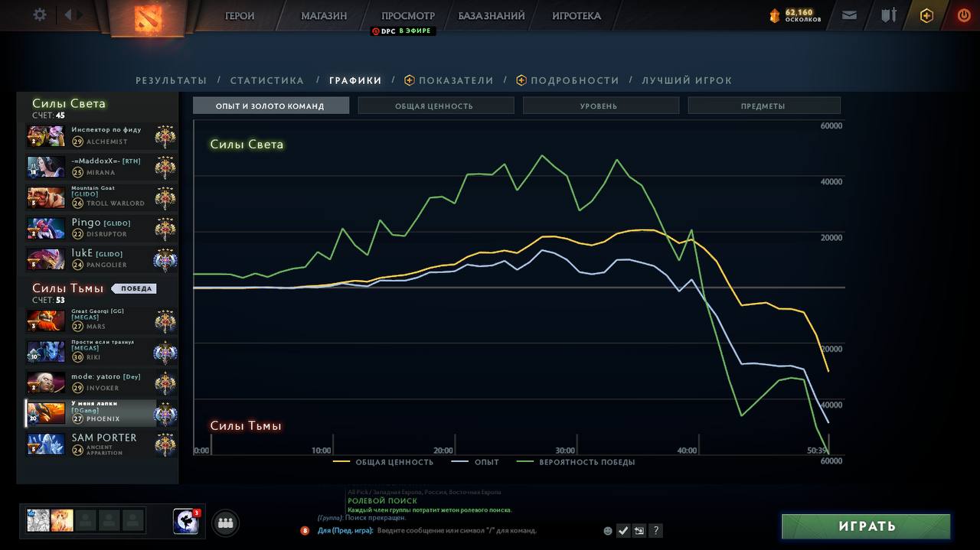Click the rank medal on the Pangolier row
Viewport: 980px width, 550px height.
[165, 260]
